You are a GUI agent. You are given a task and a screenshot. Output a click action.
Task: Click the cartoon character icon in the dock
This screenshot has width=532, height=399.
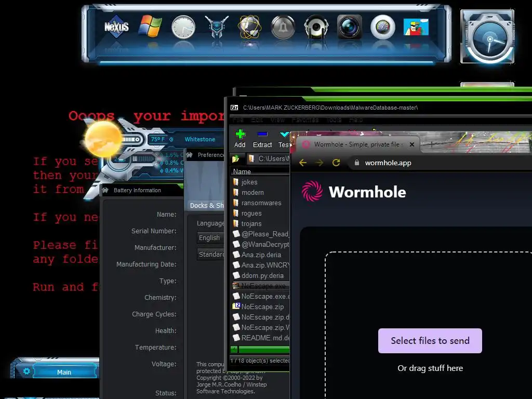[x=416, y=27]
